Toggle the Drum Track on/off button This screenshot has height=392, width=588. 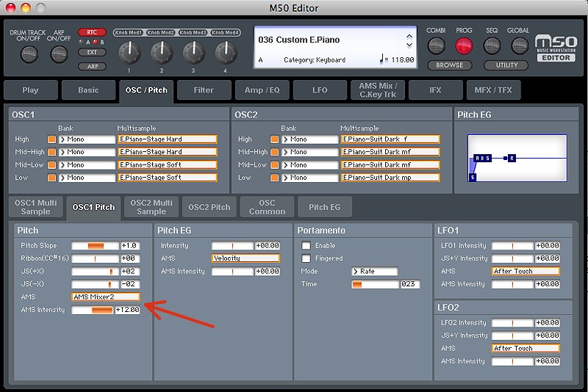pyautogui.click(x=29, y=54)
